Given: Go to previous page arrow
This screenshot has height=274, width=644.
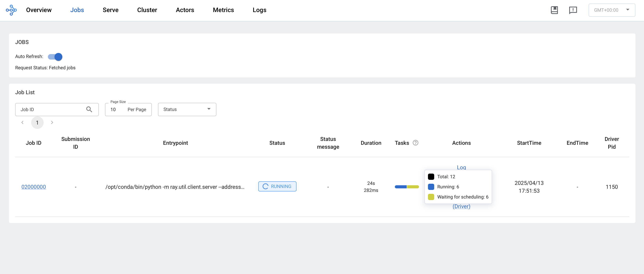Looking at the screenshot, I should [x=23, y=122].
